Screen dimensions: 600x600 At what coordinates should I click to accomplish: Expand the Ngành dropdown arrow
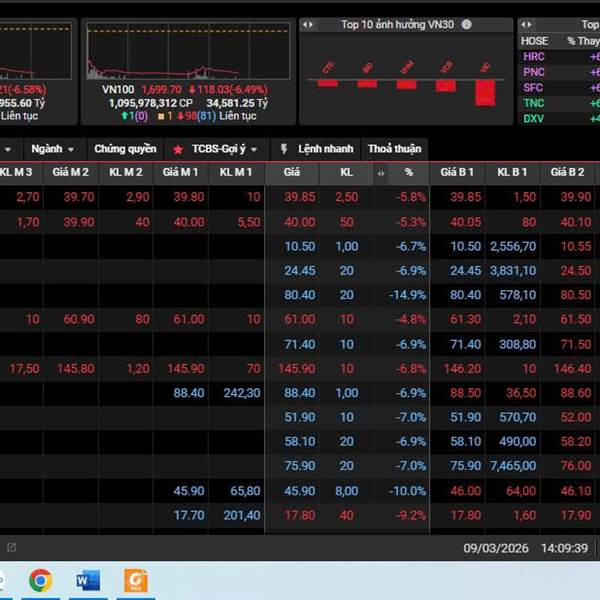point(71,150)
